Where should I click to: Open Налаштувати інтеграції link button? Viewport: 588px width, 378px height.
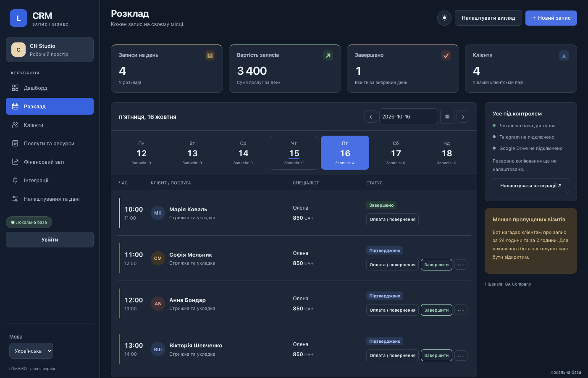pos(531,186)
